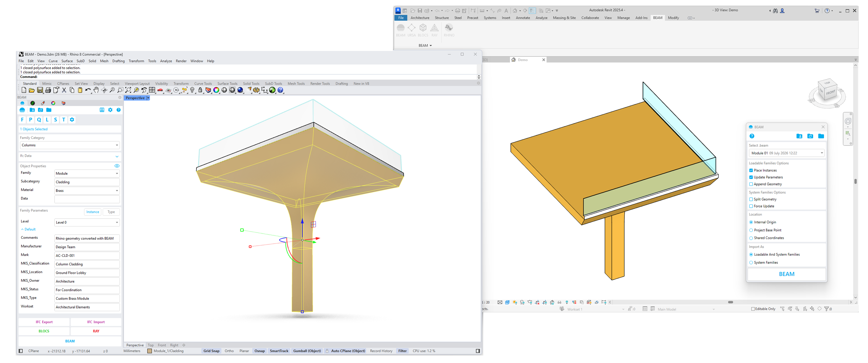868x363 pixels.
Task: Click the IFC Export button
Action: (x=44, y=322)
